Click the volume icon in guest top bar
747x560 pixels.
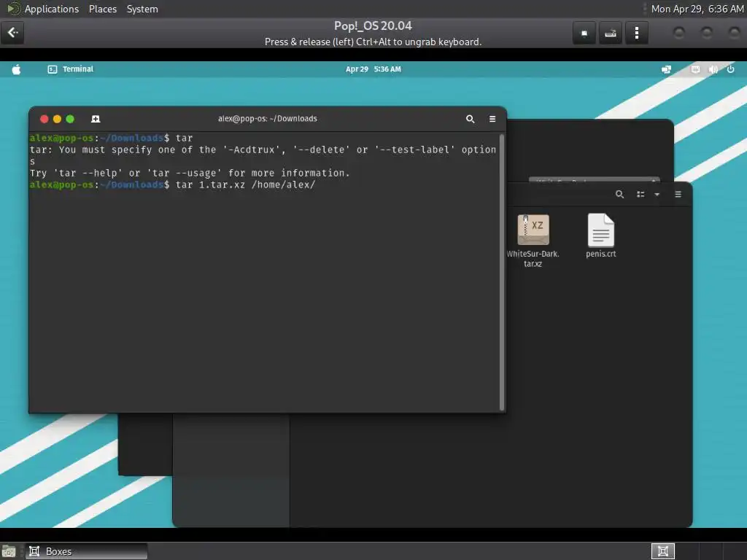(713, 69)
